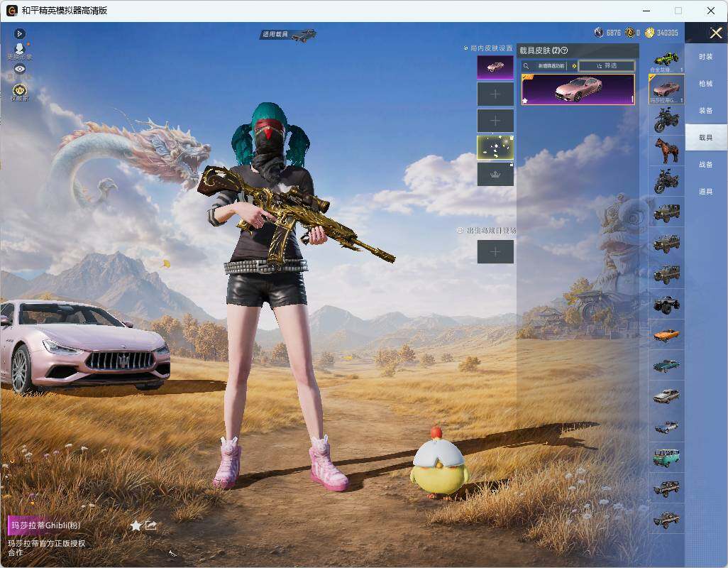Add an item in the 出生岛炫目登场 slot
Viewport: 728px width, 568px height.
click(495, 252)
